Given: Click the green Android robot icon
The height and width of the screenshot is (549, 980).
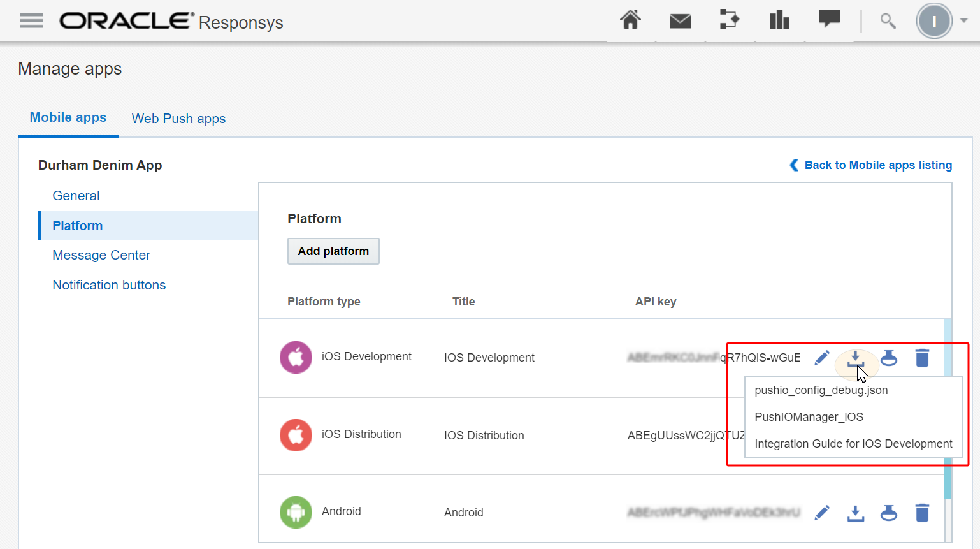Looking at the screenshot, I should 296,512.
